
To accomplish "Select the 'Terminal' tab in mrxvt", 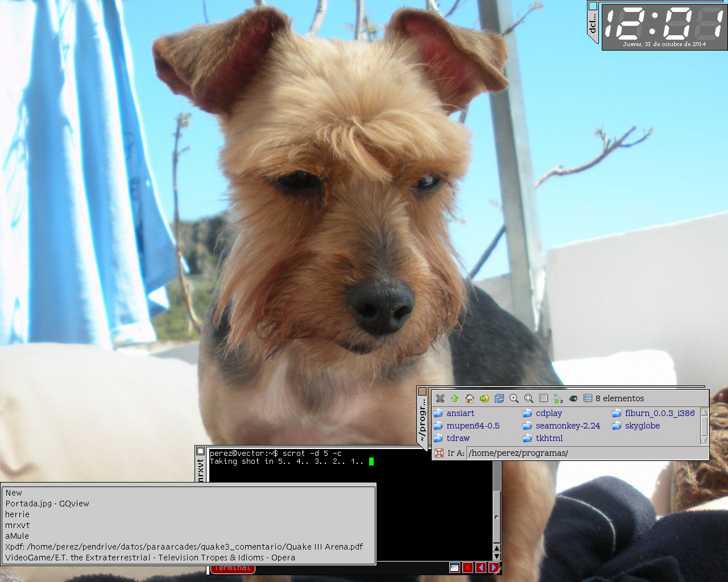I will coord(233,568).
